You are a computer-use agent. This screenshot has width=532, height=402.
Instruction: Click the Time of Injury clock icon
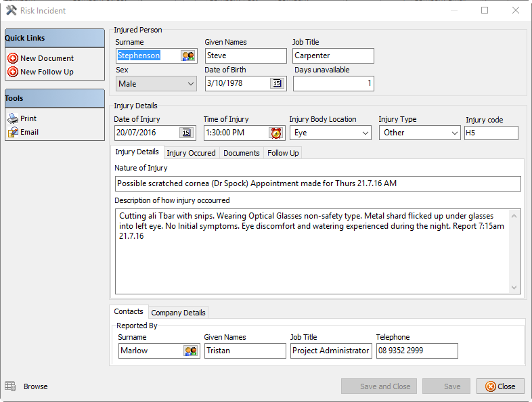coord(275,133)
